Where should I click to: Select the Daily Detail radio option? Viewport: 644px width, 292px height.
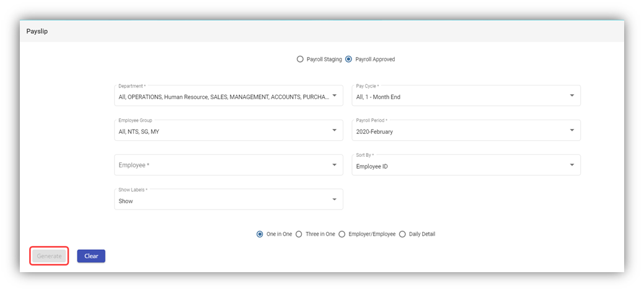pyautogui.click(x=402, y=234)
